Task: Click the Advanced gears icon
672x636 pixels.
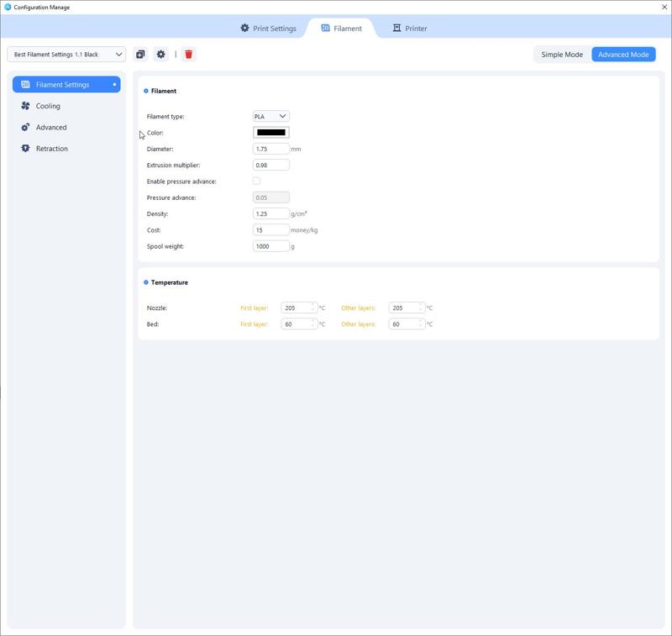Action: 25,128
